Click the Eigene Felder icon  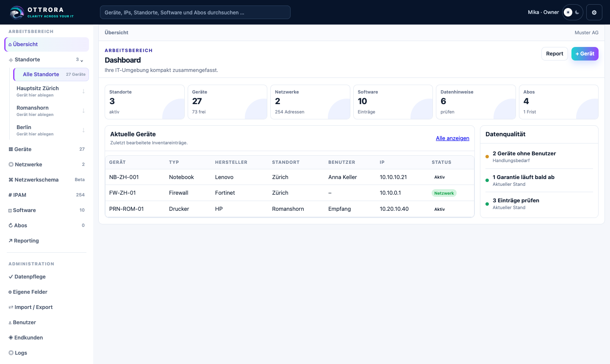coord(10,292)
